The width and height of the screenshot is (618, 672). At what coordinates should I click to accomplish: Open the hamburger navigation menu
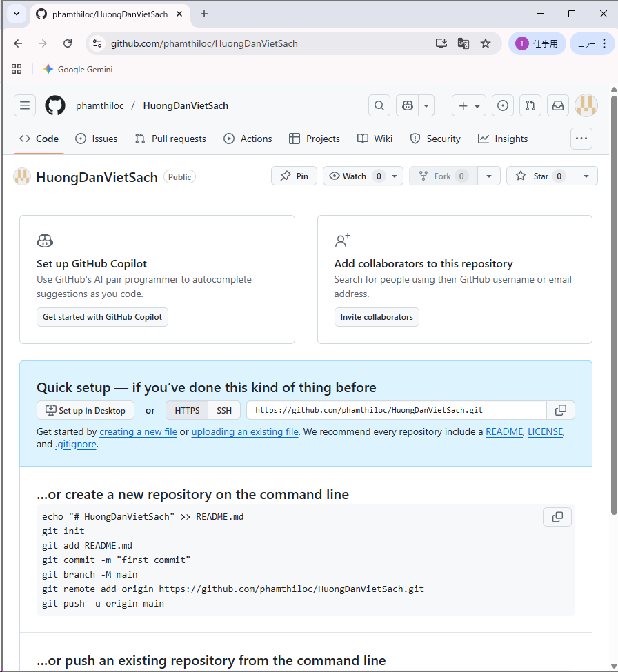(x=25, y=105)
